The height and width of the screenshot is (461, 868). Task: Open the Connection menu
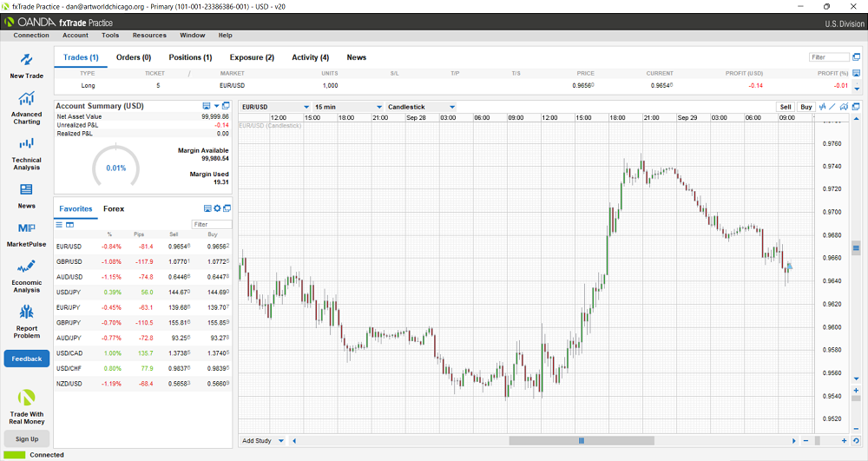click(31, 36)
